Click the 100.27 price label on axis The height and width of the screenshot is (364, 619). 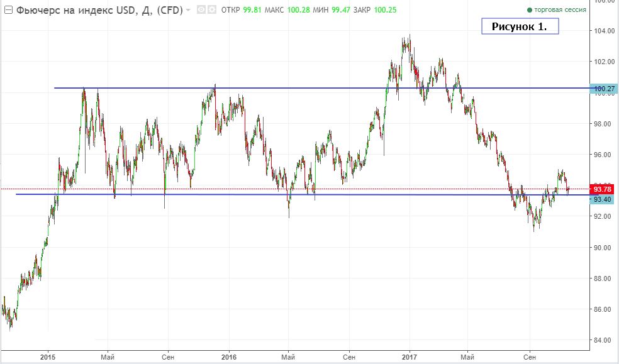(605, 89)
